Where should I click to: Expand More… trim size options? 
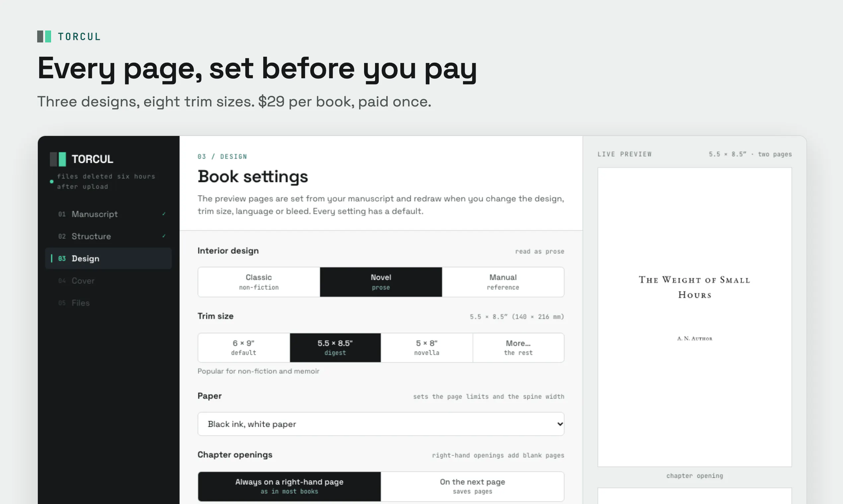click(x=518, y=347)
